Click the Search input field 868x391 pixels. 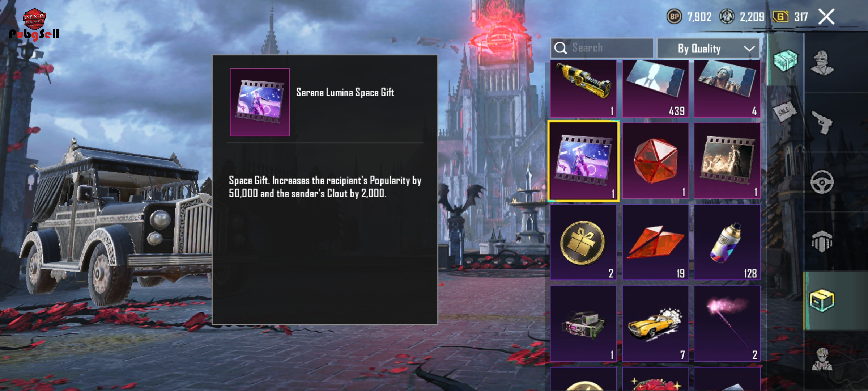pos(602,48)
